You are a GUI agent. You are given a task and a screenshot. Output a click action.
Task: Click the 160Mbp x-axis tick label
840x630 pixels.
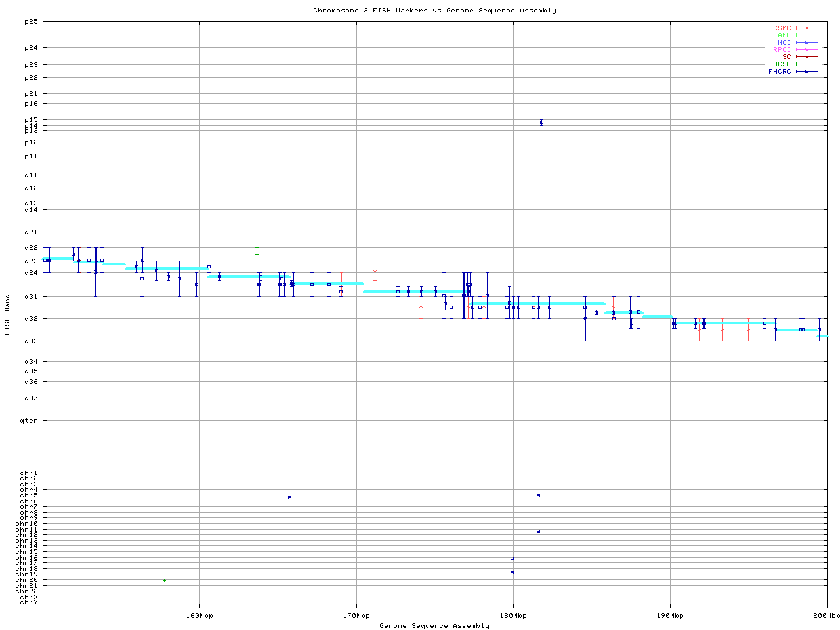(199, 616)
